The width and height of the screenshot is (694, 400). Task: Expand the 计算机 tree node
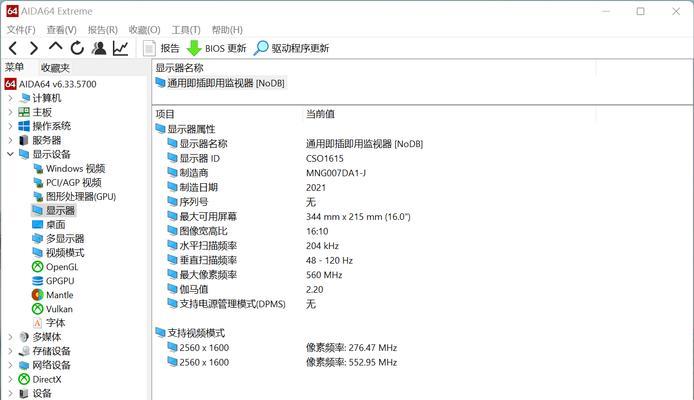pos(11,98)
